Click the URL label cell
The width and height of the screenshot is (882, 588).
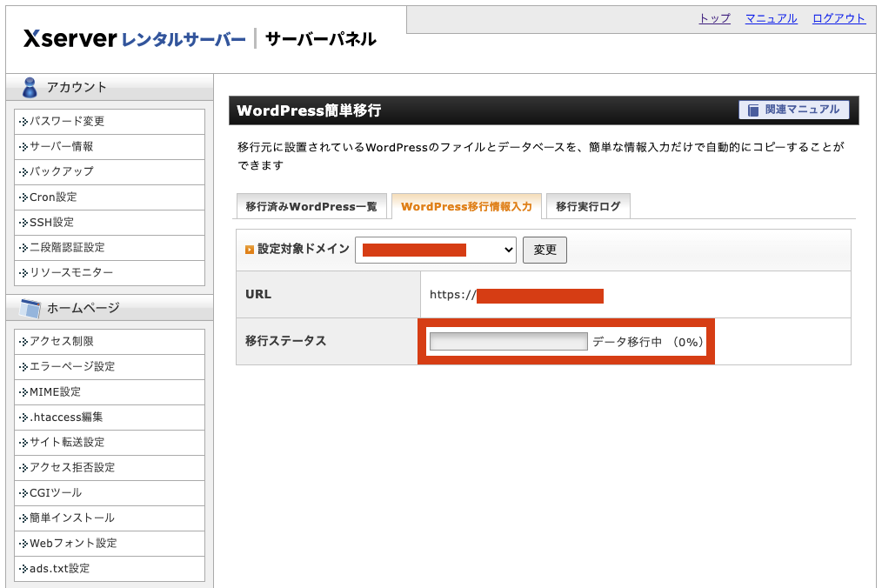tap(328, 294)
